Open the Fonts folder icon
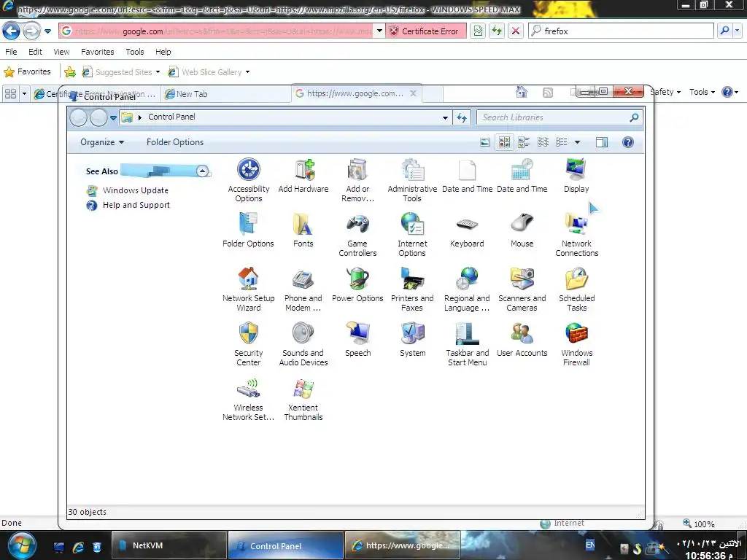Viewport: 747px width, 560px height. pyautogui.click(x=303, y=230)
